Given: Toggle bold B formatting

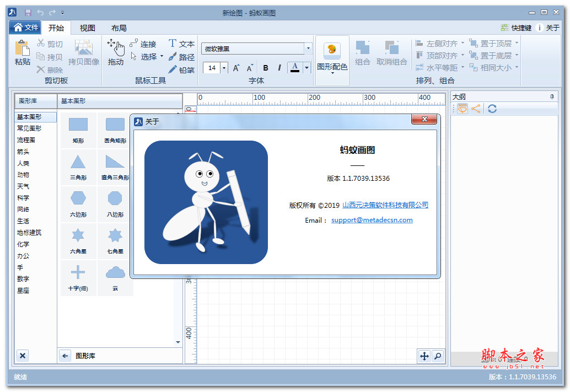Looking at the screenshot, I should 265,68.
